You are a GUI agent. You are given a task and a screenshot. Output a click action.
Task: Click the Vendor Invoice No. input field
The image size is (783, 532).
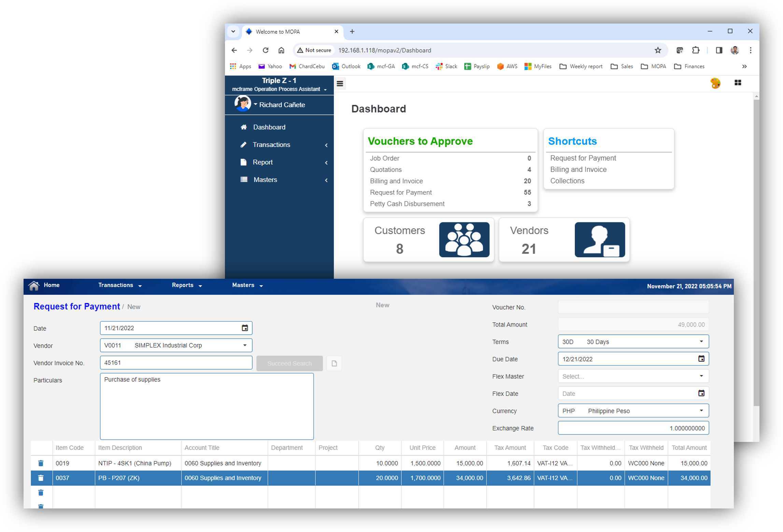(x=176, y=362)
